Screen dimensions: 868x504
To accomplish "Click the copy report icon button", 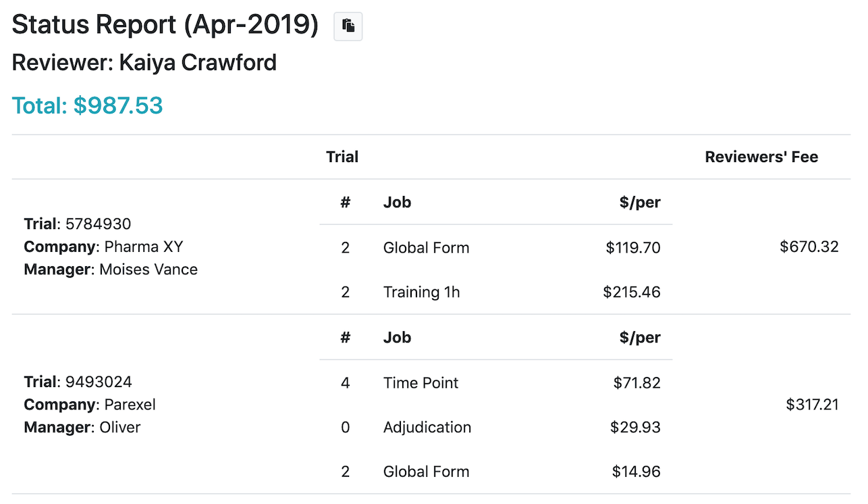I will click(348, 26).
